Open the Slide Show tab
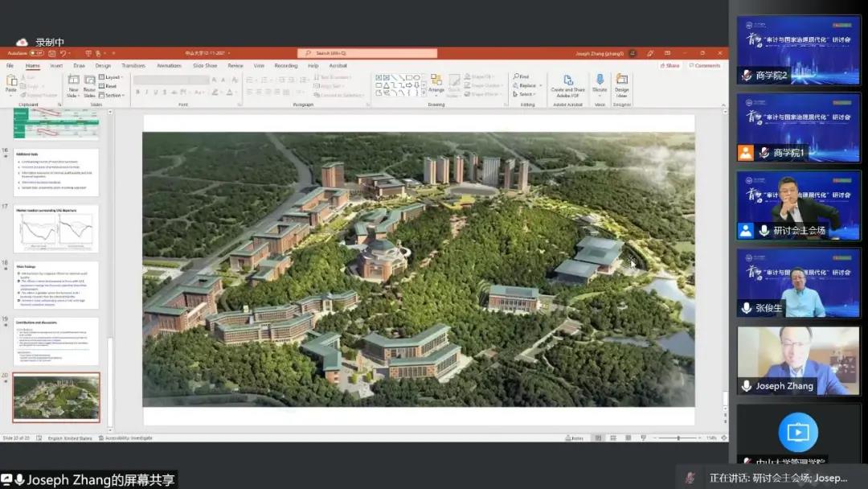Screen dimensions: 868x489 coord(205,66)
